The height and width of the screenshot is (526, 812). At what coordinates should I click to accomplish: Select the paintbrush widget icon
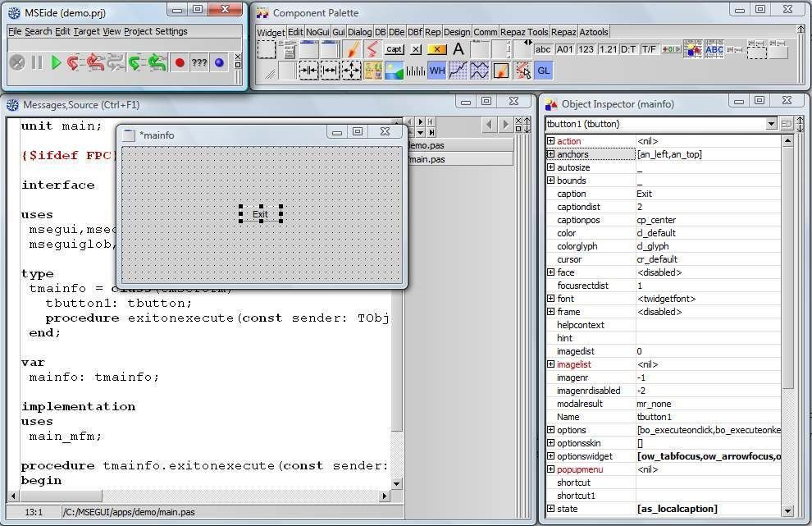point(350,49)
